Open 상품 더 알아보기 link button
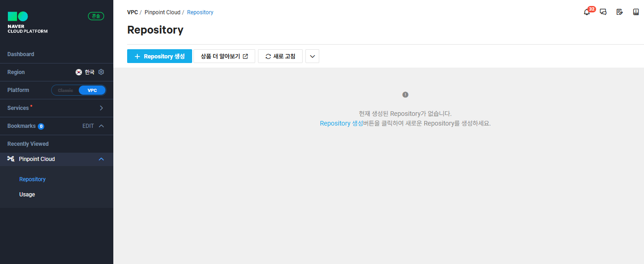The height and width of the screenshot is (264, 644). (224, 56)
